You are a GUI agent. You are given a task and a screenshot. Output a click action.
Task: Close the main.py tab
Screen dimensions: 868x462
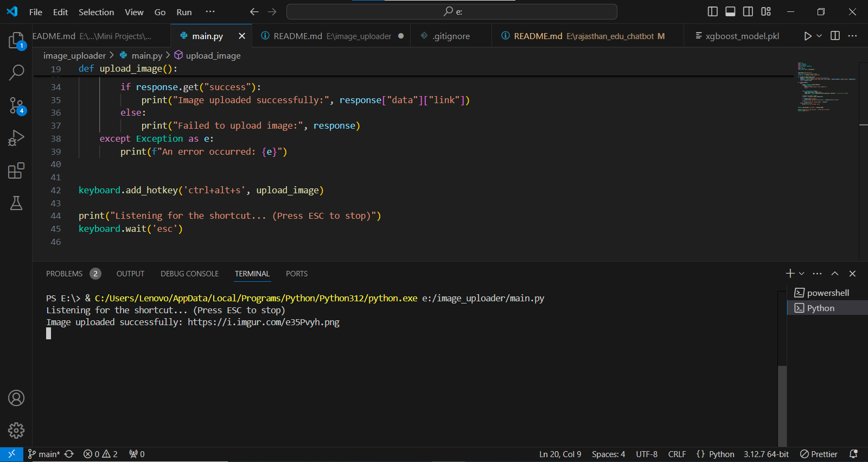(242, 36)
